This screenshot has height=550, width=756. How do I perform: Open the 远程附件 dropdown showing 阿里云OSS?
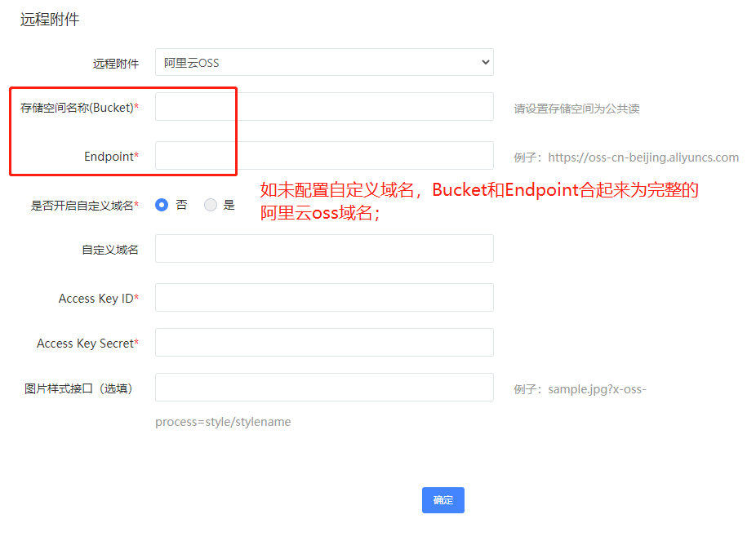[324, 62]
